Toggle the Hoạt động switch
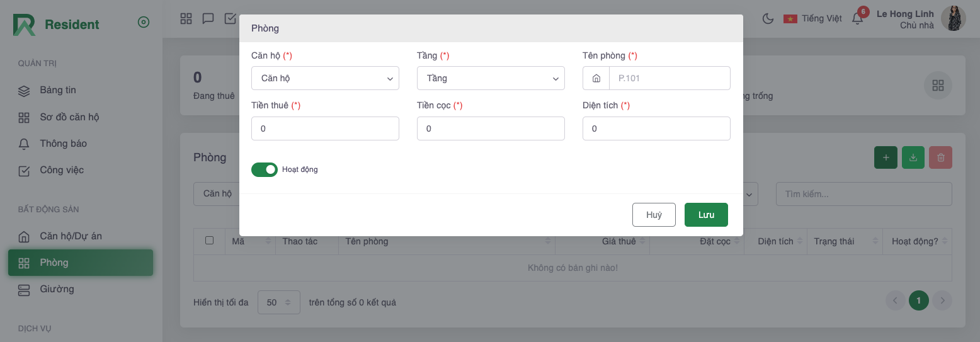 (x=265, y=169)
